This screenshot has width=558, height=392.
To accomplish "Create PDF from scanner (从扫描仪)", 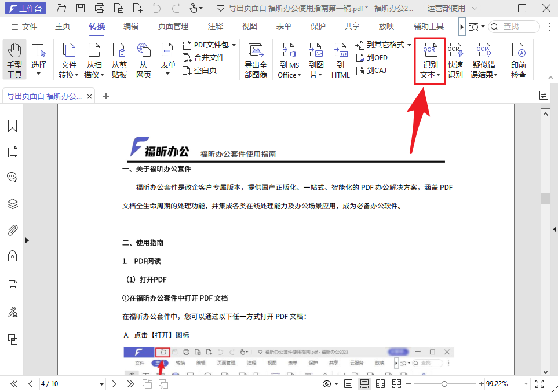I will pos(94,58).
